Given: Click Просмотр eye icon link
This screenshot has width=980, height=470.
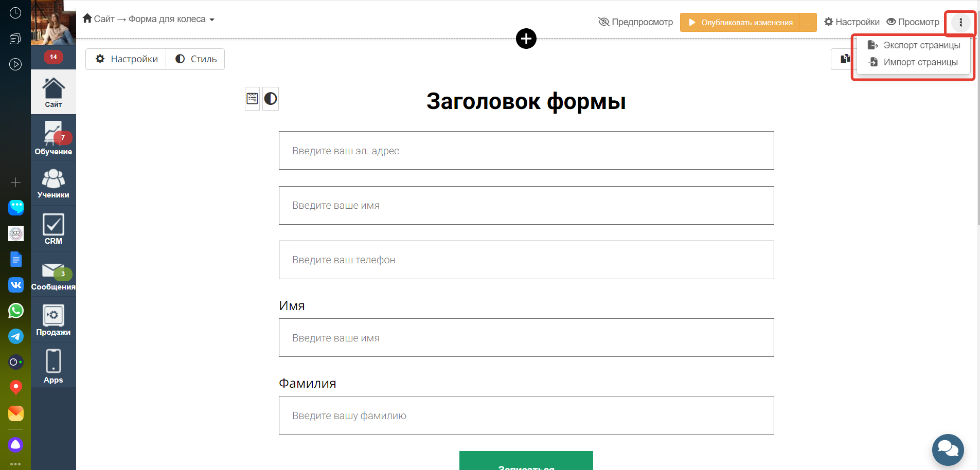Looking at the screenshot, I should [913, 22].
